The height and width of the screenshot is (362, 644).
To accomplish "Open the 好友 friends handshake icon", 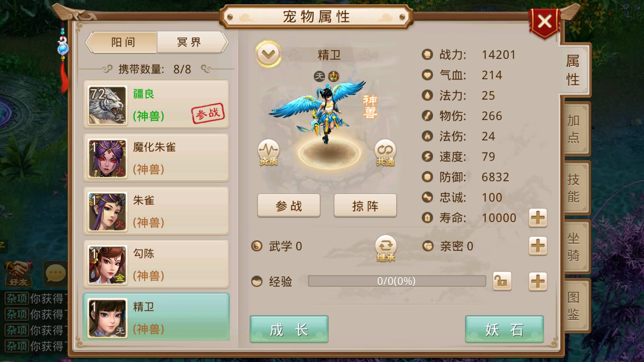I will (18, 274).
